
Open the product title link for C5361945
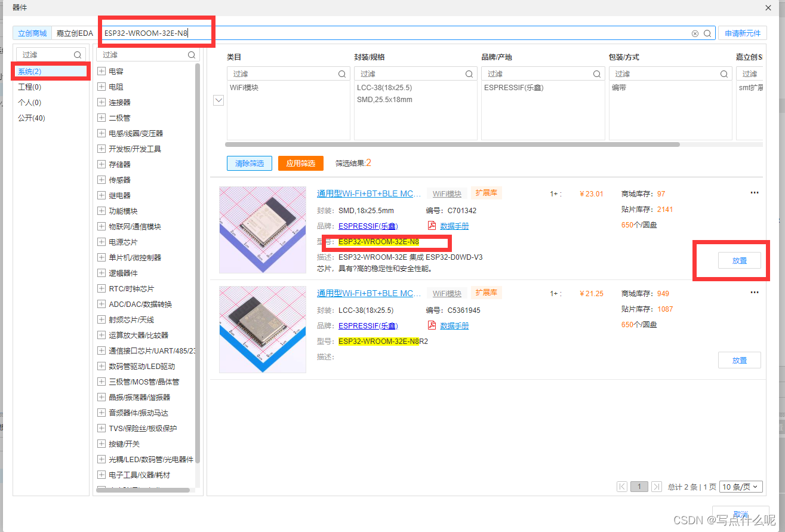click(369, 293)
